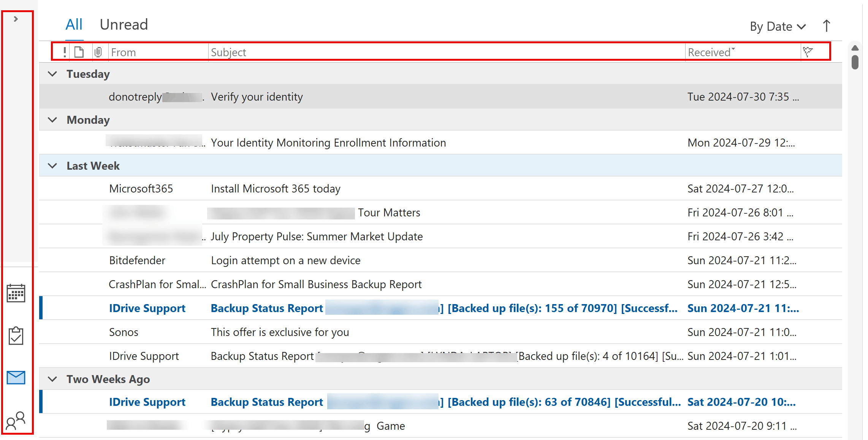Collapse the Last Week message group

(52, 166)
